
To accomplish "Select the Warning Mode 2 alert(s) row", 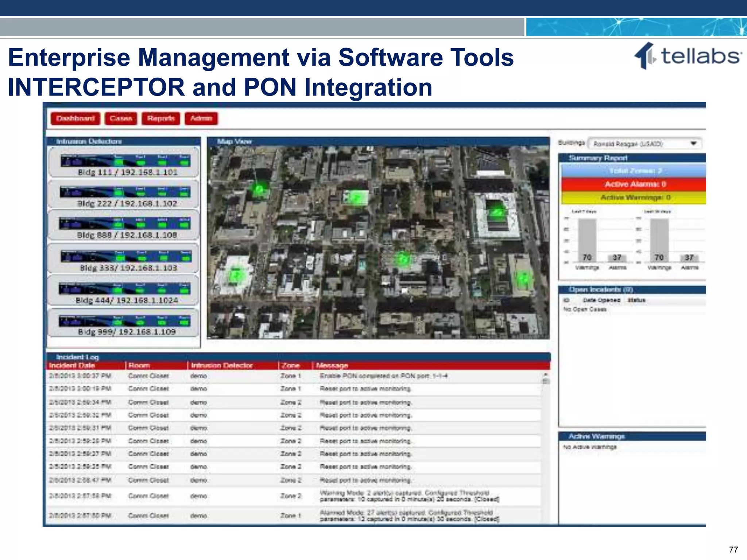I will (294, 496).
